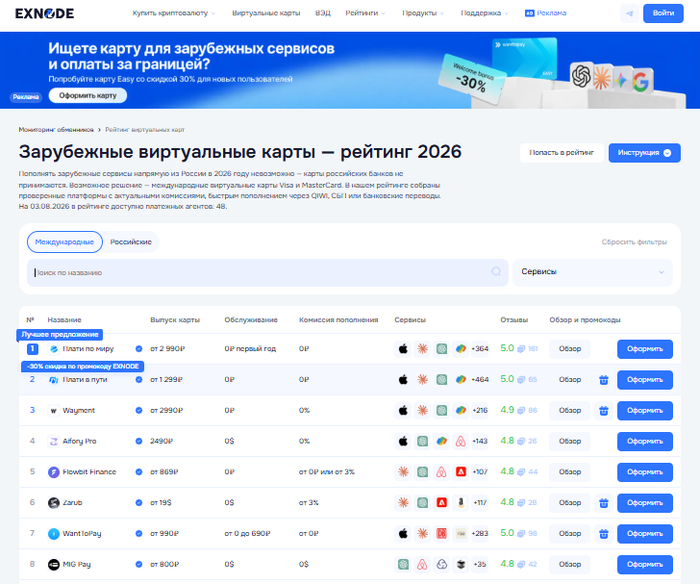Open the Flowbit Finance card name
The width and height of the screenshot is (700, 584).
tap(89, 472)
